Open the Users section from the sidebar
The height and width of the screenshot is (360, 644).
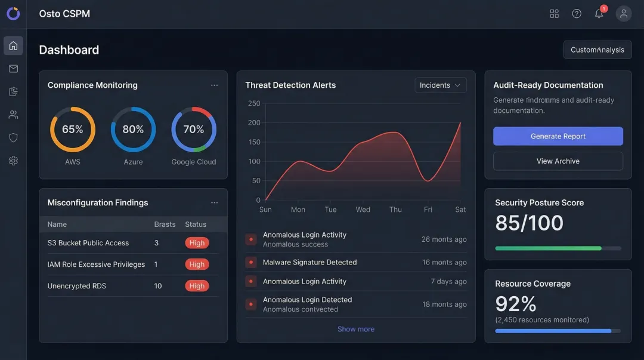click(x=13, y=114)
